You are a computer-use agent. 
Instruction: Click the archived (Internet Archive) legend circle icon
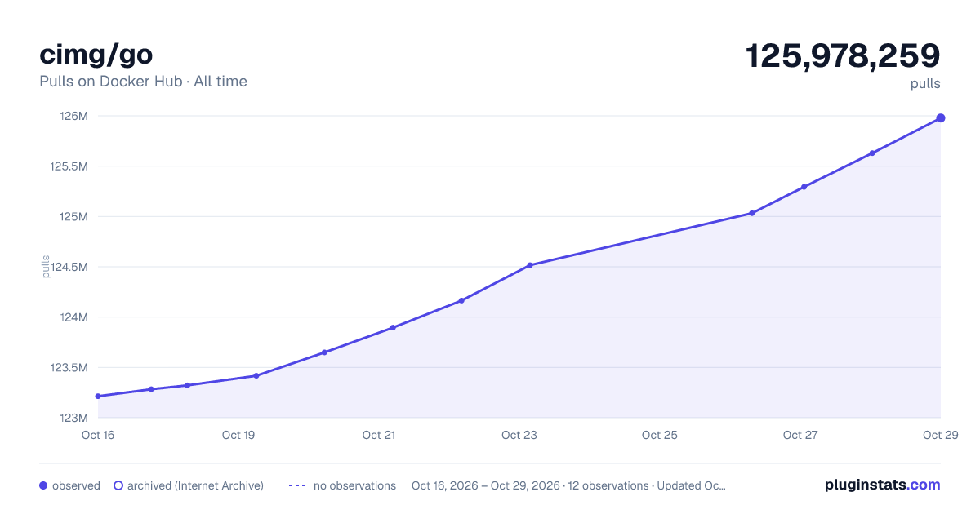tap(118, 485)
